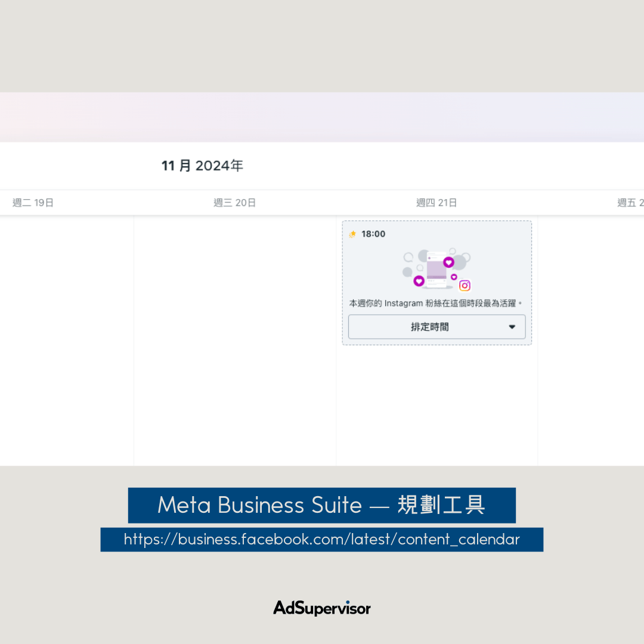
Task: Select the 18:00 suggested time label
Action: coord(373,234)
